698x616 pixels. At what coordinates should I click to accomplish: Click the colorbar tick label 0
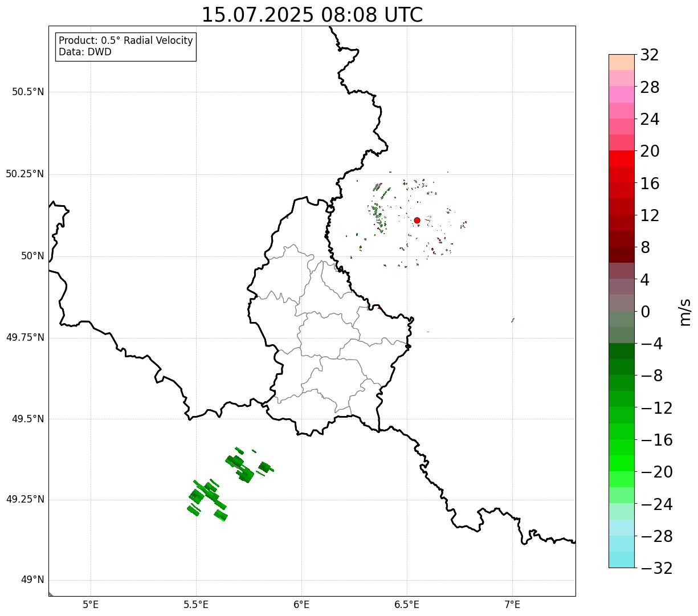[x=645, y=312]
